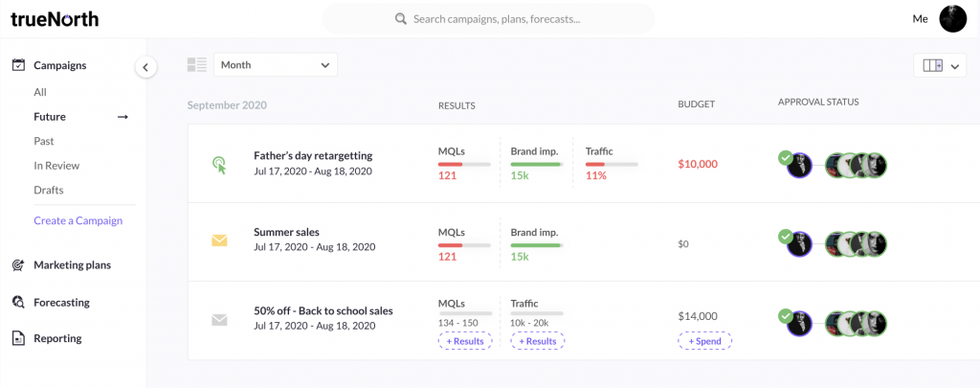The width and height of the screenshot is (980, 388).
Task: Collapse the sidebar with the chevron button
Action: [145, 67]
